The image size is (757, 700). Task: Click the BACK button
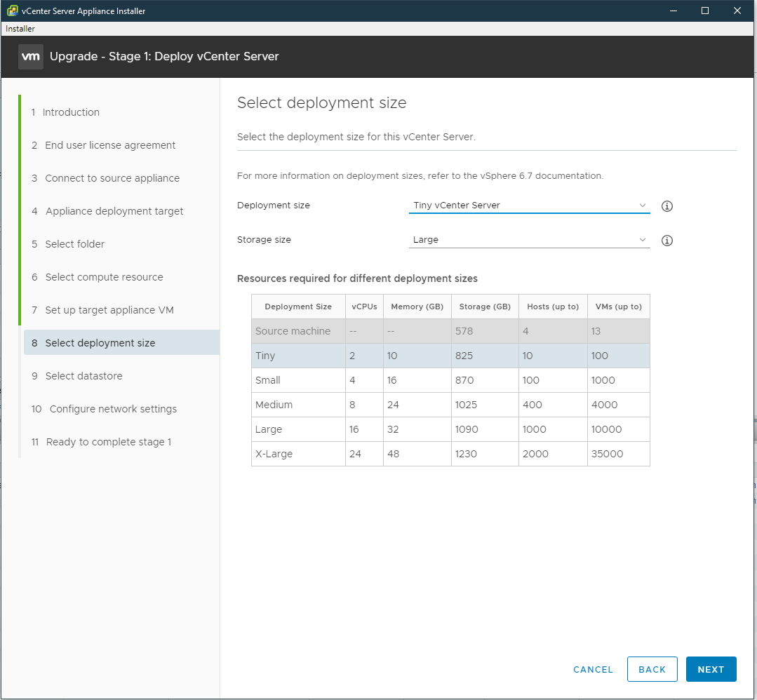click(652, 669)
